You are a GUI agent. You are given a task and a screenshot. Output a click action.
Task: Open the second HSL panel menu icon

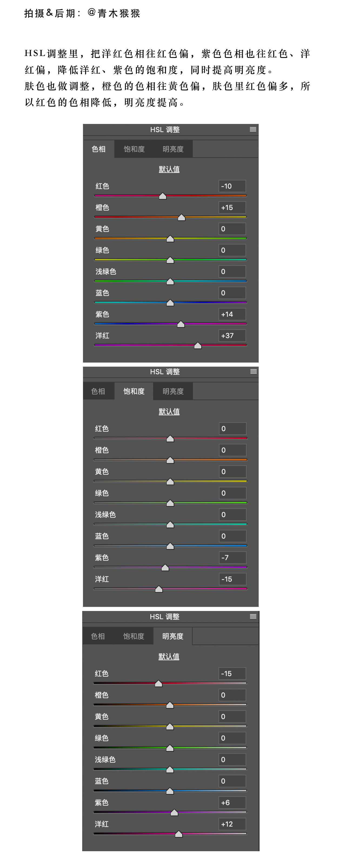pyautogui.click(x=254, y=371)
